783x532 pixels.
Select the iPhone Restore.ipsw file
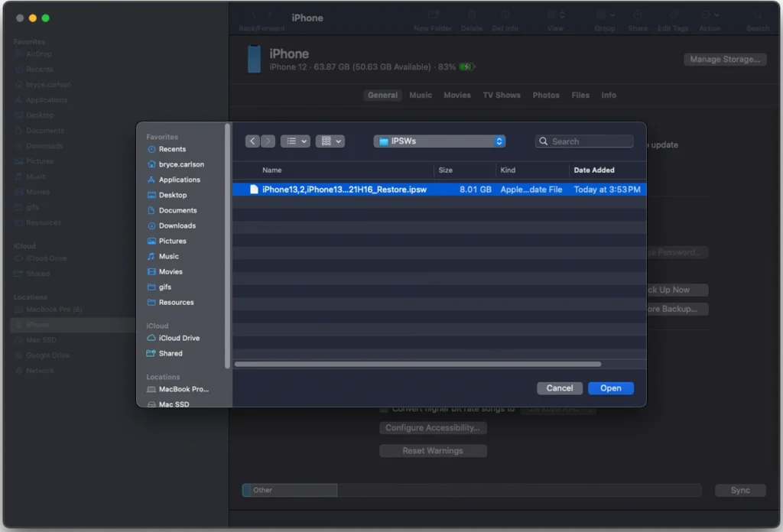pos(344,190)
